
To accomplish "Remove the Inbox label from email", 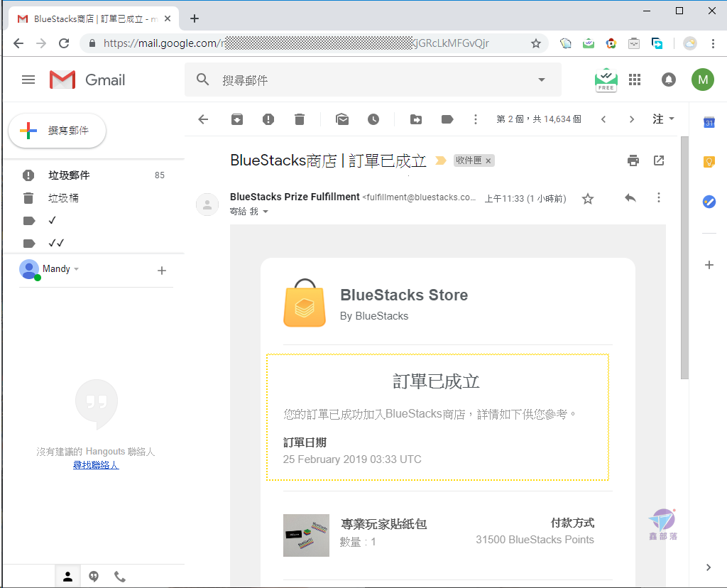I will 488,161.
